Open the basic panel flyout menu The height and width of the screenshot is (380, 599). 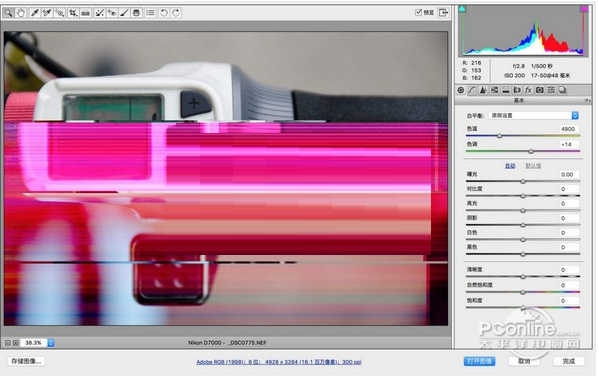click(587, 100)
